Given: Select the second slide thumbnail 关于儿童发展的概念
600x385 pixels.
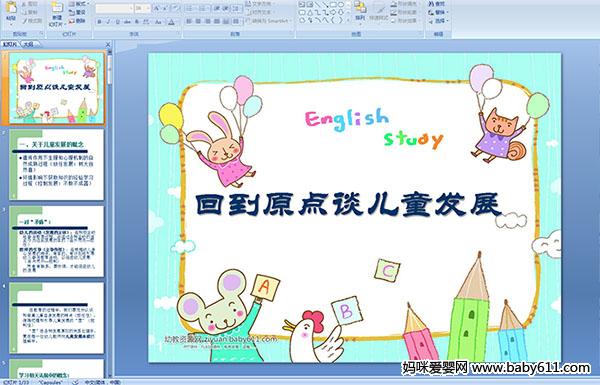Looking at the screenshot, I should [56, 164].
